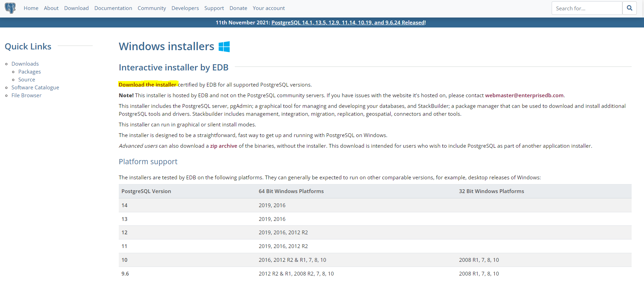
Task: Go to the Download nav item
Action: click(77, 8)
